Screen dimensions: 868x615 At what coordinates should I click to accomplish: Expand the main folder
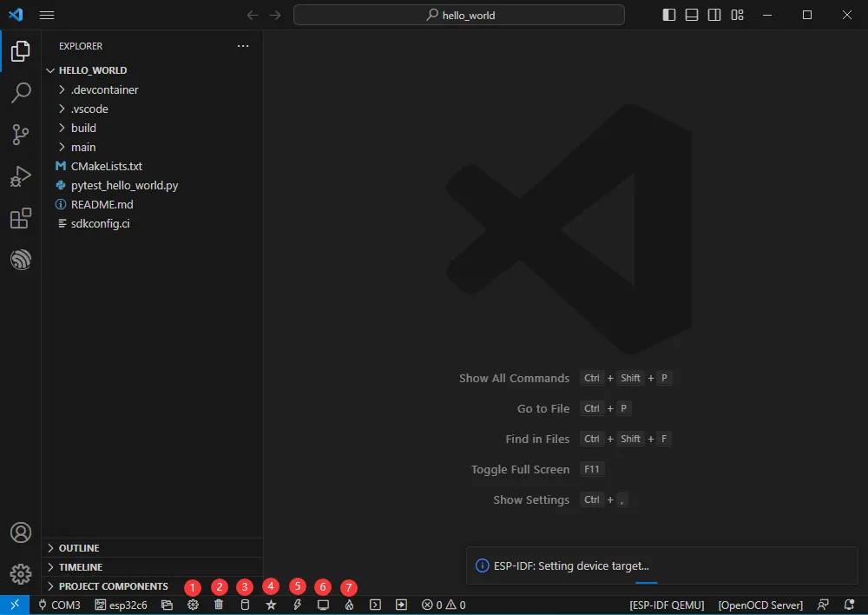[x=83, y=147]
